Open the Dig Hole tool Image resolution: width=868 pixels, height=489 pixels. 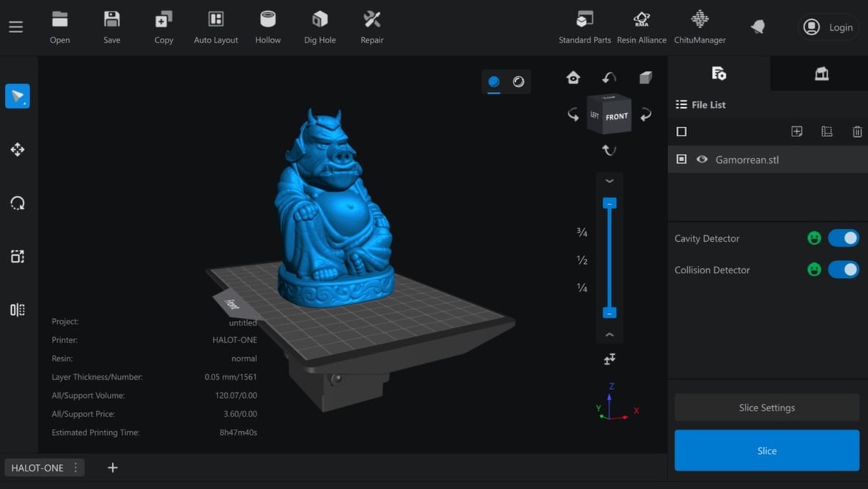(x=319, y=26)
